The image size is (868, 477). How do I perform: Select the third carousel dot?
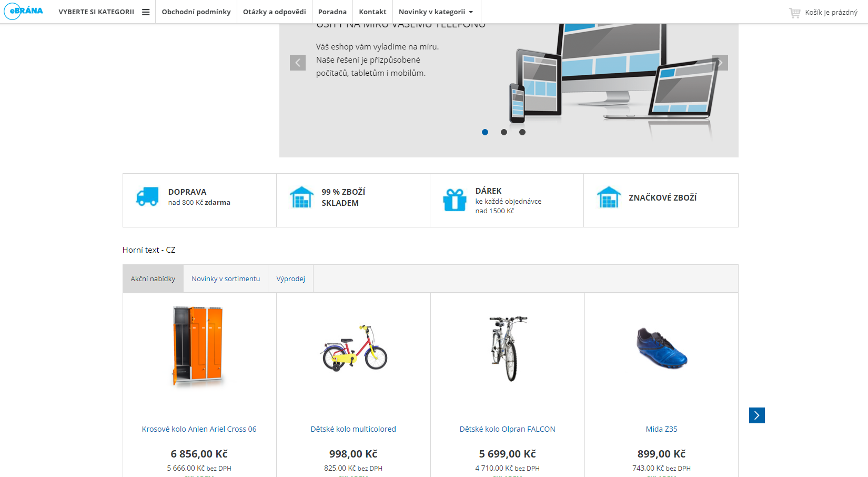click(x=522, y=132)
